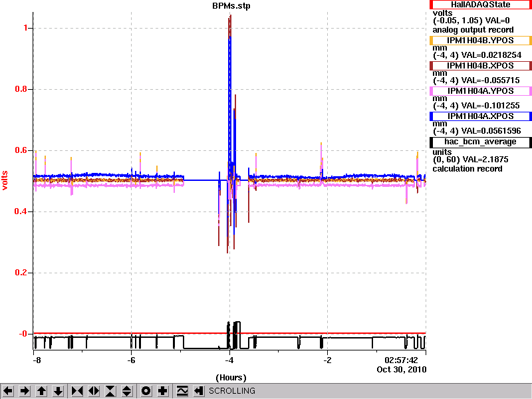The width and height of the screenshot is (532, 399).
Task: Select the IPM1H04B.XPOS curve legend
Action: coord(480,66)
